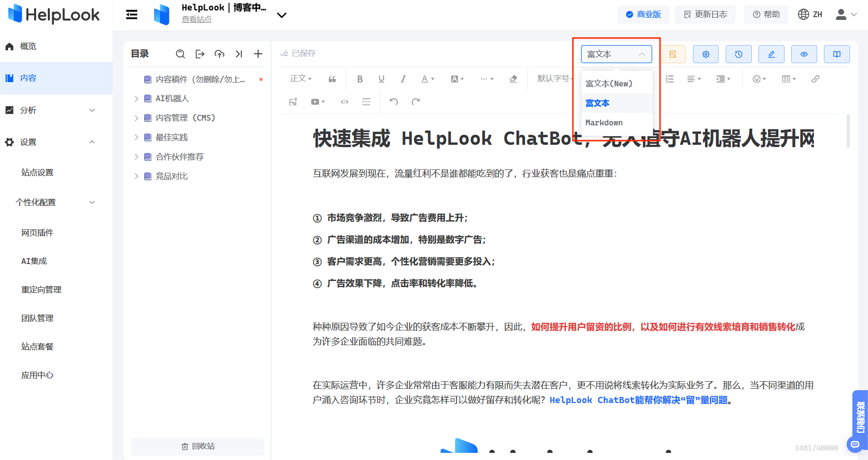868x460 pixels.
Task: Choose the 富文本 option in the dropdown
Action: 617,103
